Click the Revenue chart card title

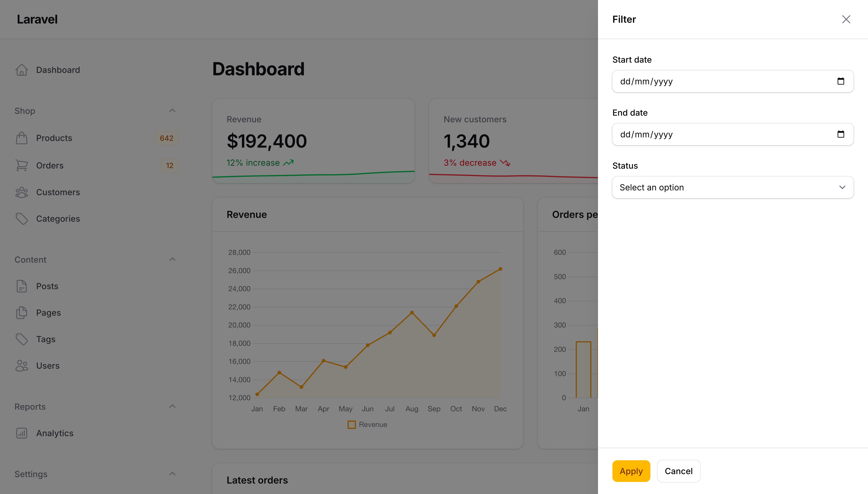[x=247, y=214]
